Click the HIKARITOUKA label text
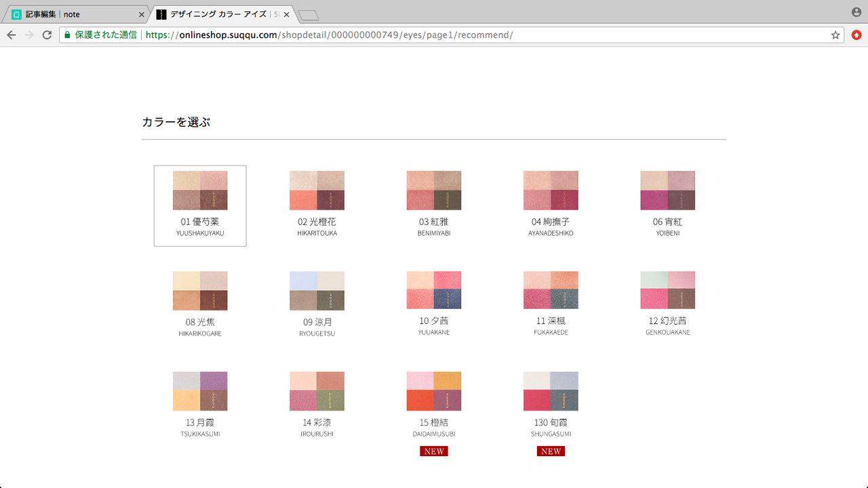This screenshot has width=868, height=488. pos(317,233)
